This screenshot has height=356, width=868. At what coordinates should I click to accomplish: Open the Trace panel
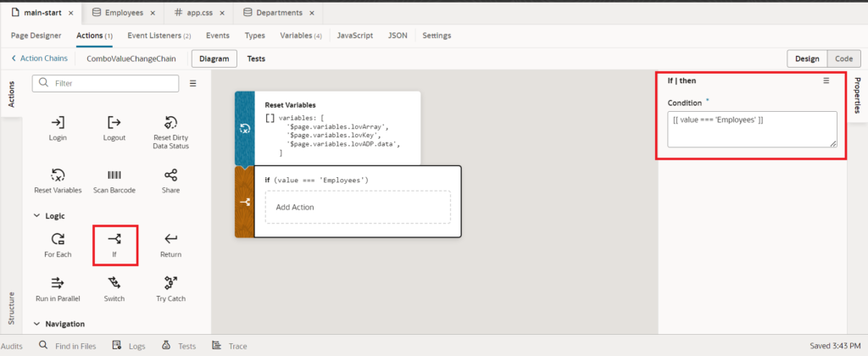pos(229,346)
